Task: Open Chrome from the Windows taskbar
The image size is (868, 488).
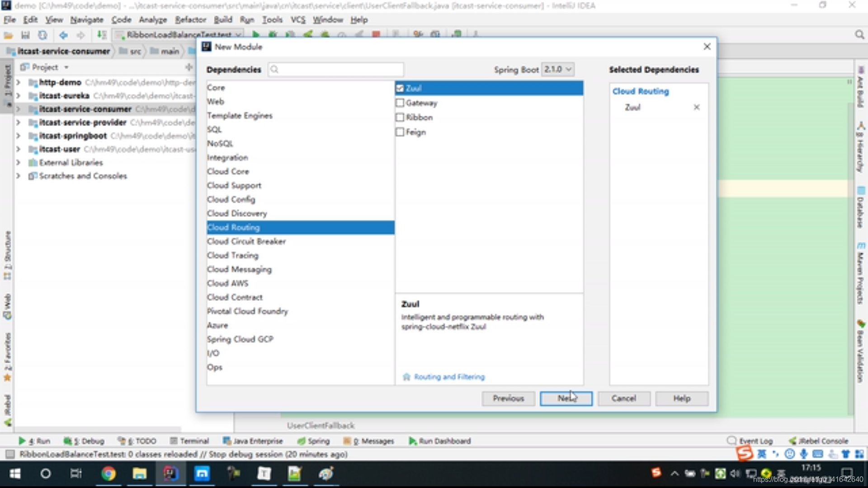Action: (108, 474)
